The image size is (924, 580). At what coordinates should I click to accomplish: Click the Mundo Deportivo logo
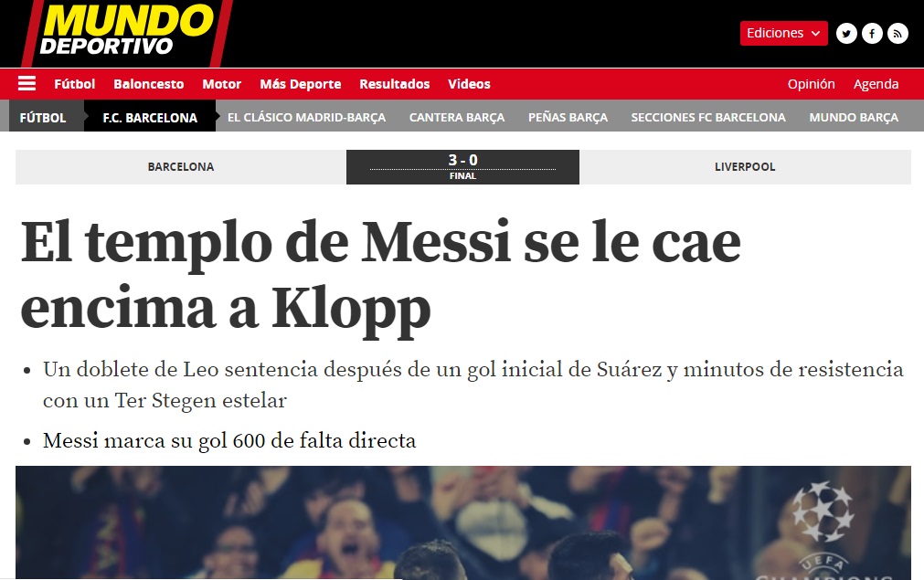coord(126,32)
